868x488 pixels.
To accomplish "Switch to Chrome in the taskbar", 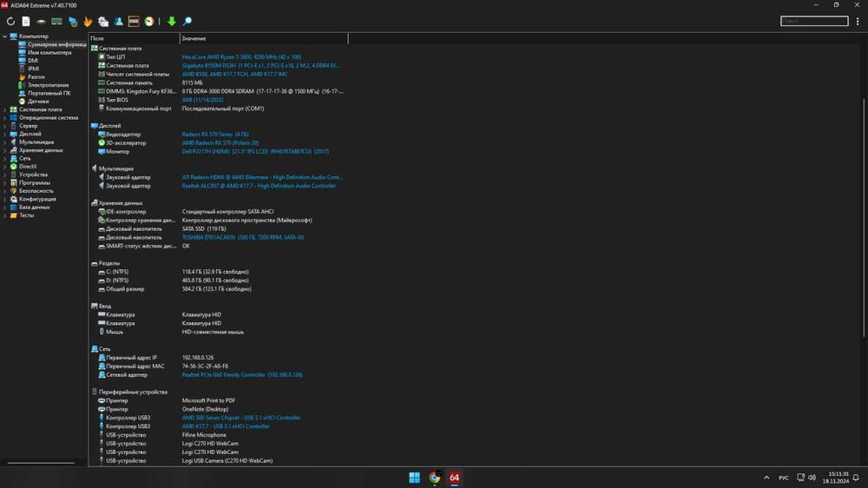I will [435, 478].
